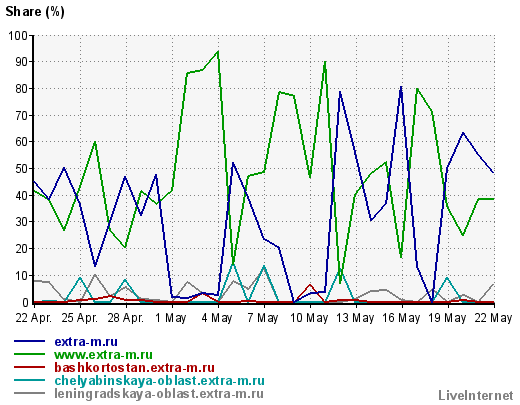
Task: Click the 1 May date axis label
Action: (x=171, y=318)
